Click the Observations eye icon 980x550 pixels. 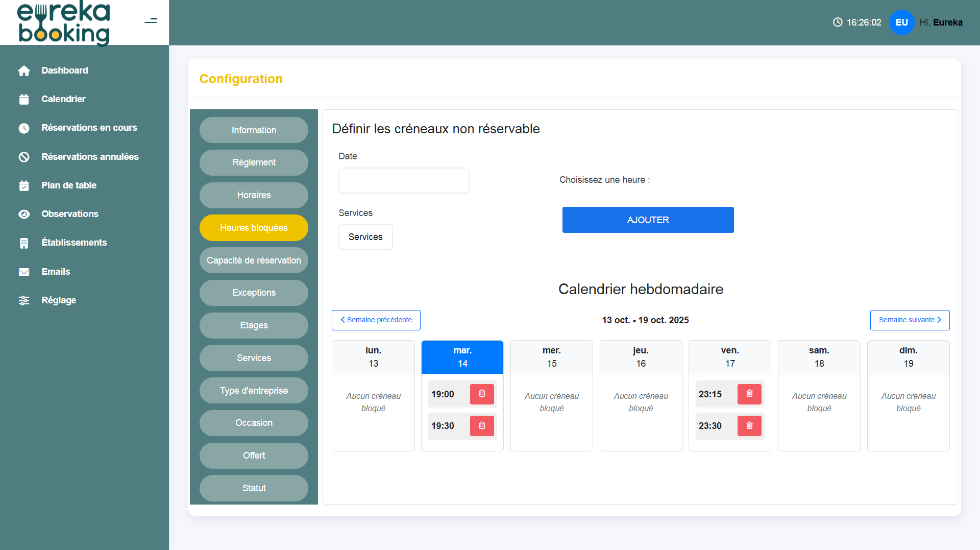(24, 214)
